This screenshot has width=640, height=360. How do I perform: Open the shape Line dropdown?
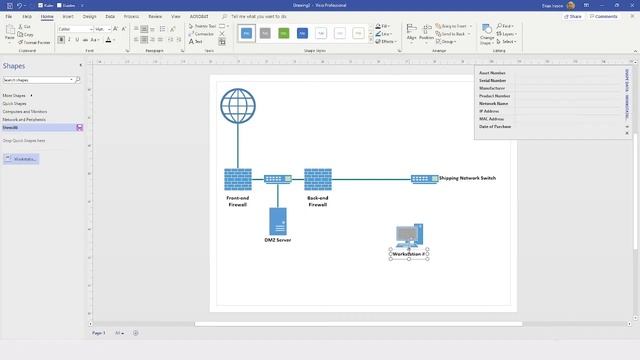click(x=383, y=34)
